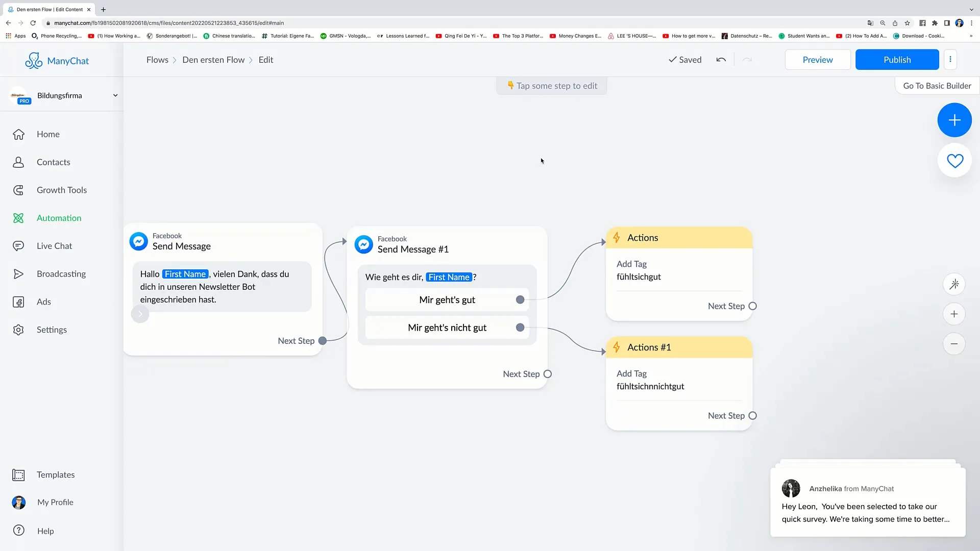Click Actions #1 Next Step connector
The width and height of the screenshot is (980, 551).
click(752, 416)
